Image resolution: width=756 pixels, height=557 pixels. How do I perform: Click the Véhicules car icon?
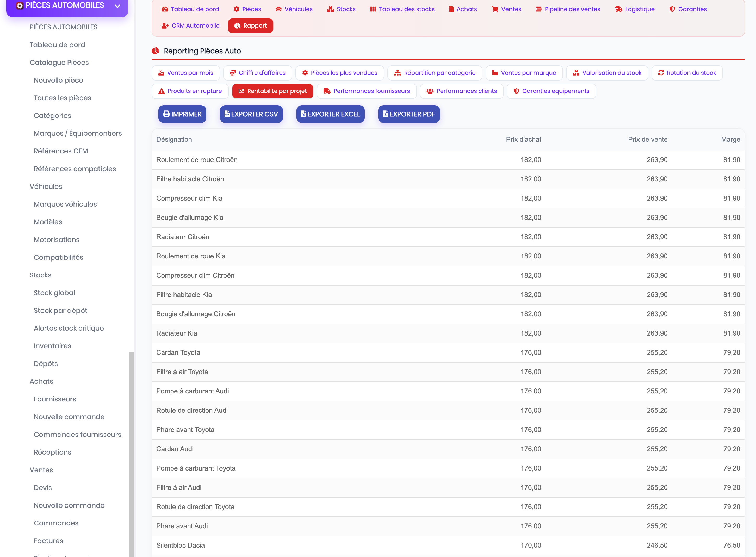[278, 9]
